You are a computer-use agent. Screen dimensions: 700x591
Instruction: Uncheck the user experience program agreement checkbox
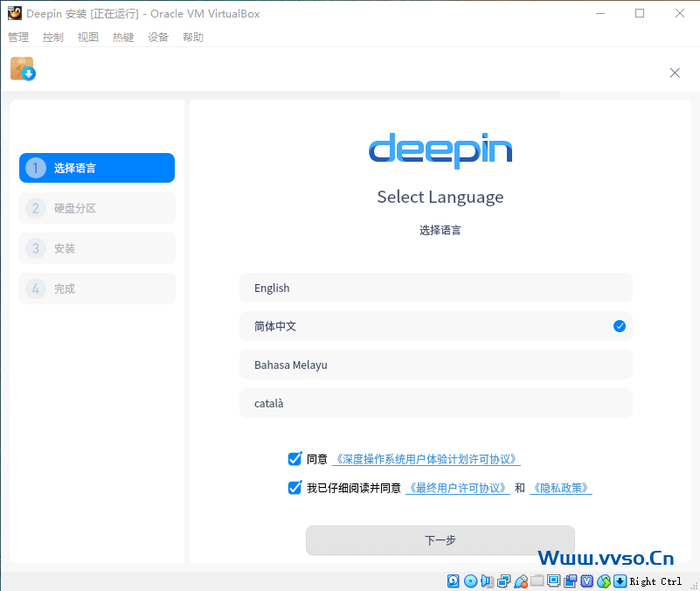(x=295, y=459)
